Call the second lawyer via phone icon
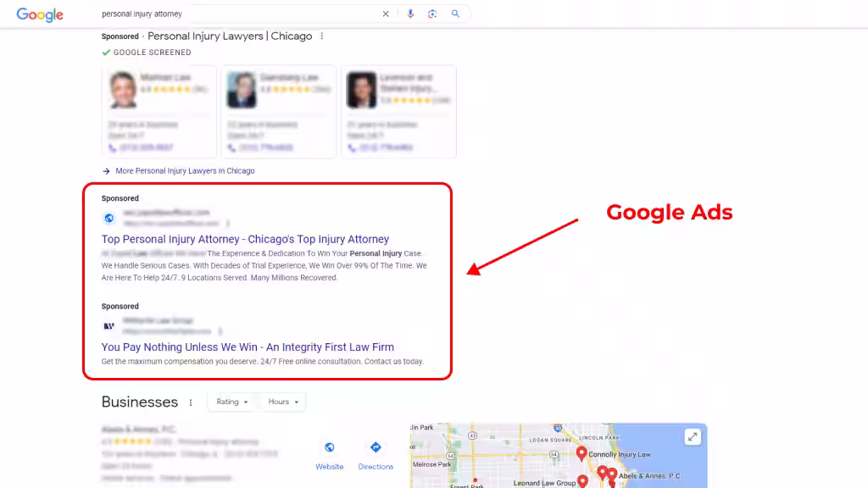The width and height of the screenshot is (868, 488). [232, 147]
